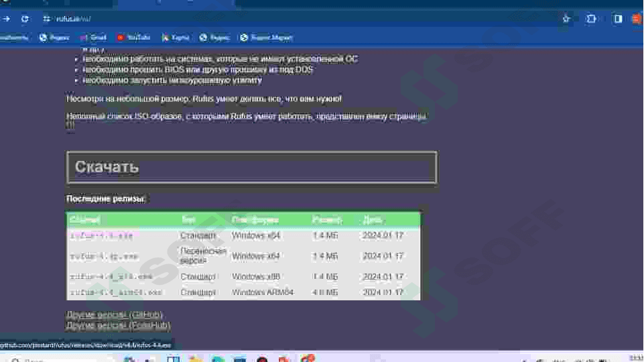
Task: Reload the rufus.ie page
Action: click(x=25, y=19)
